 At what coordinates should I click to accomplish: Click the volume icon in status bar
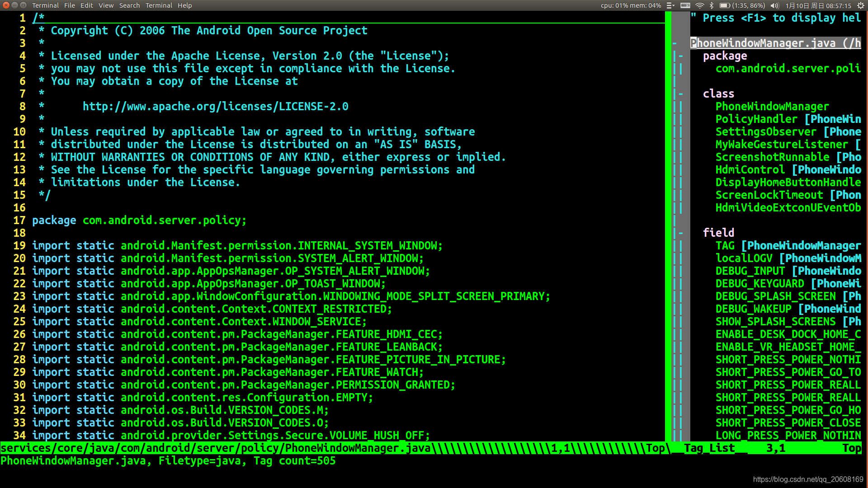772,5
